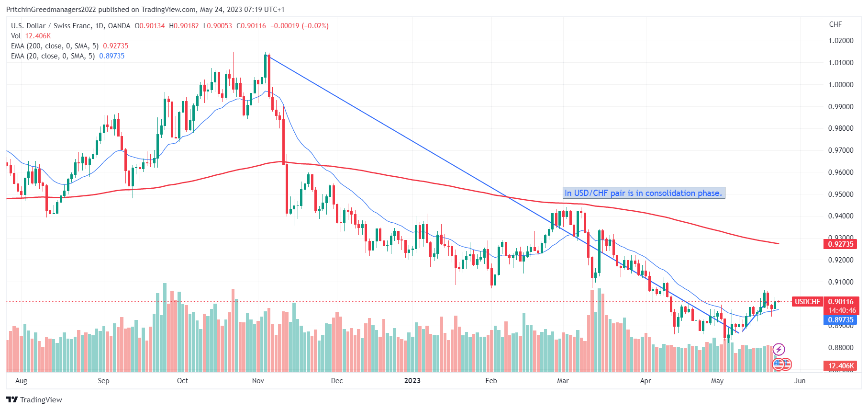Click the red USDCHF symbol tag
The image size is (868, 410).
coord(807,302)
